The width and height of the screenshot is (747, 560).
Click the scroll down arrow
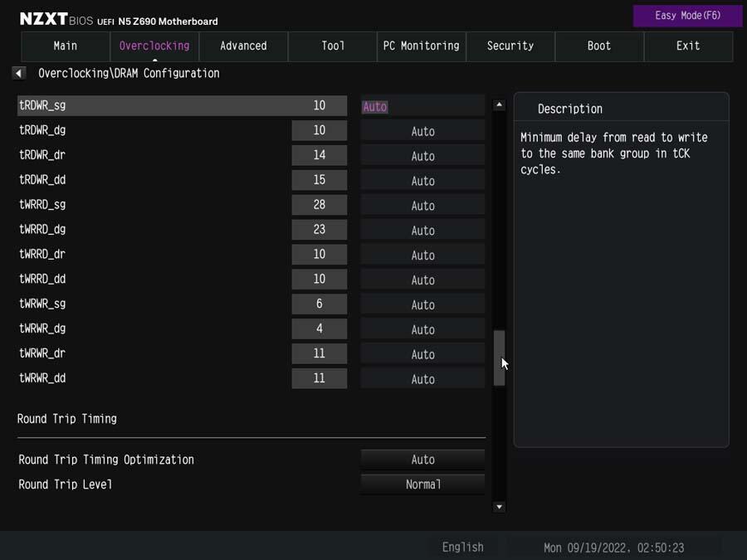[499, 507]
